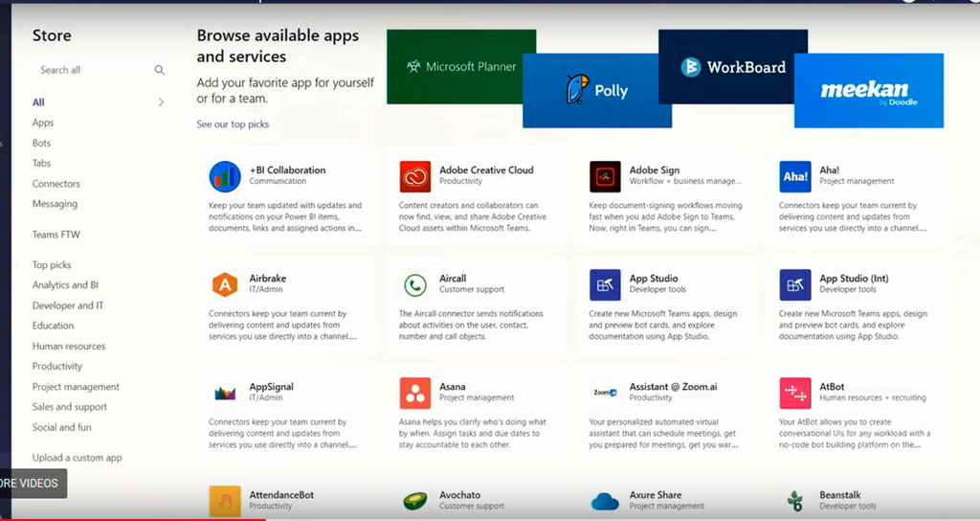Select the Bots category
The height and width of the screenshot is (521, 980).
pyautogui.click(x=41, y=143)
